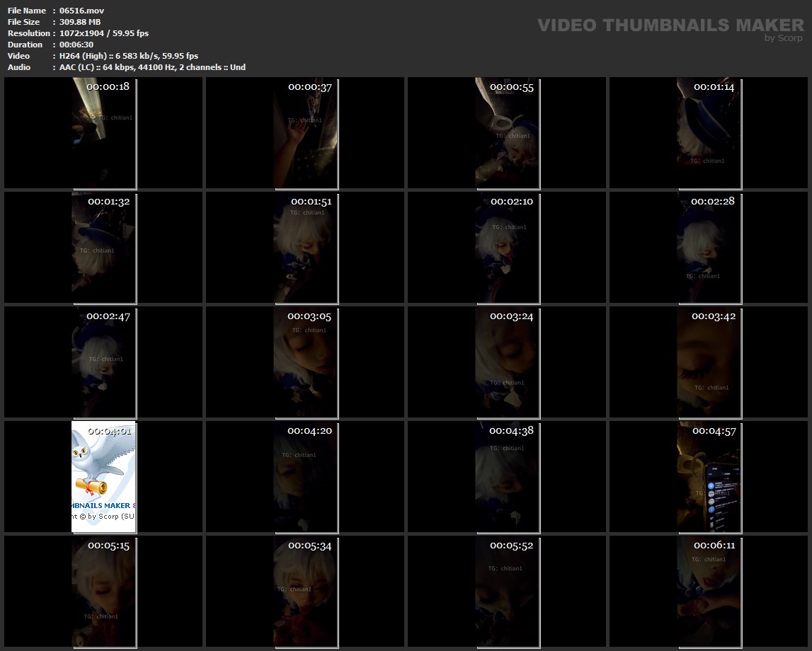Select the thumbnail at timestamp 00:00:55
This screenshot has height=651, width=812.
pyautogui.click(x=508, y=133)
